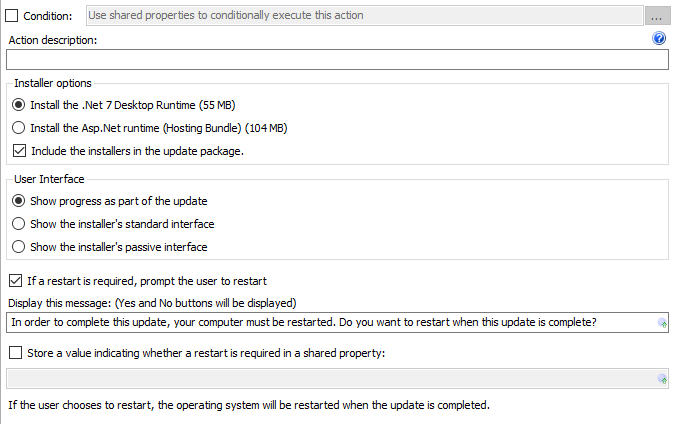
Task: Choose Show the installer's standard interface
Action: coord(18,224)
